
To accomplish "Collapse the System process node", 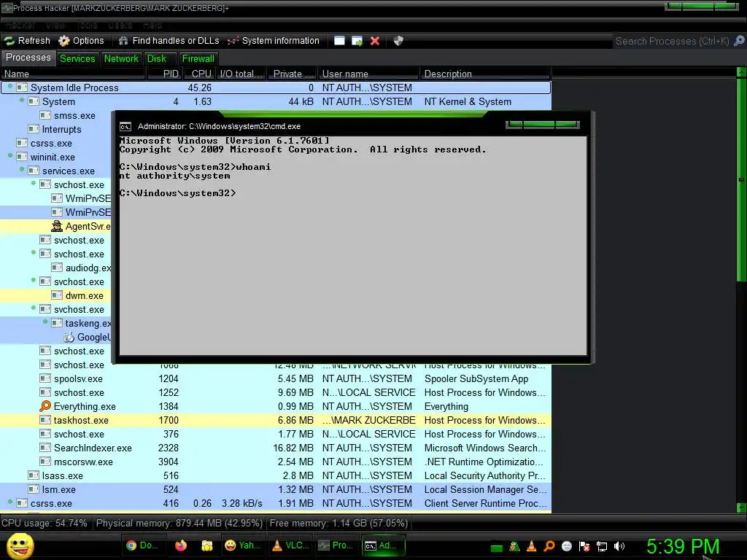I will 22,101.
